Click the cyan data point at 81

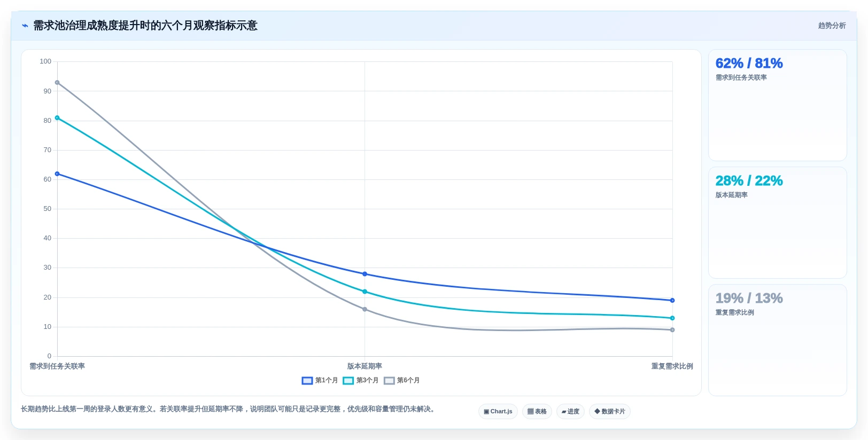coord(57,118)
